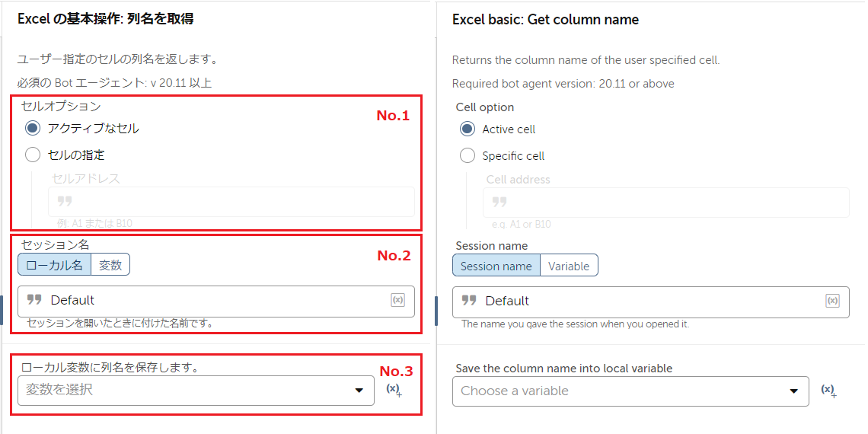Insert variable icon in English session field

[x=832, y=301]
